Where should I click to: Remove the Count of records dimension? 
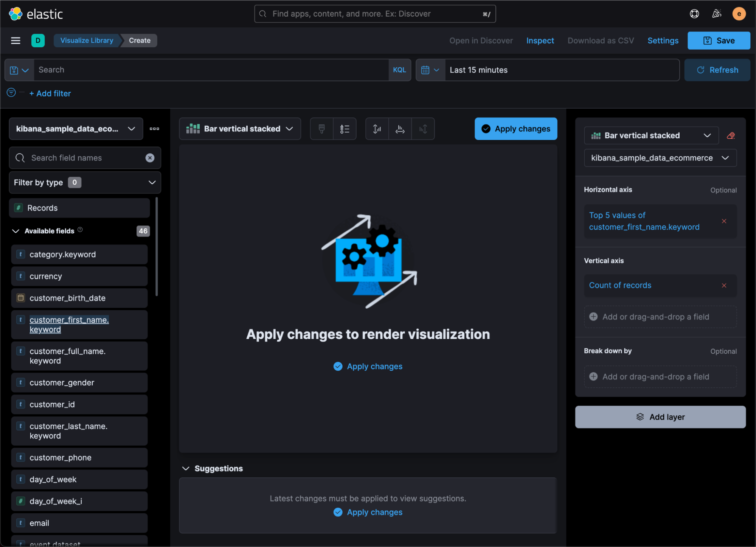(723, 286)
